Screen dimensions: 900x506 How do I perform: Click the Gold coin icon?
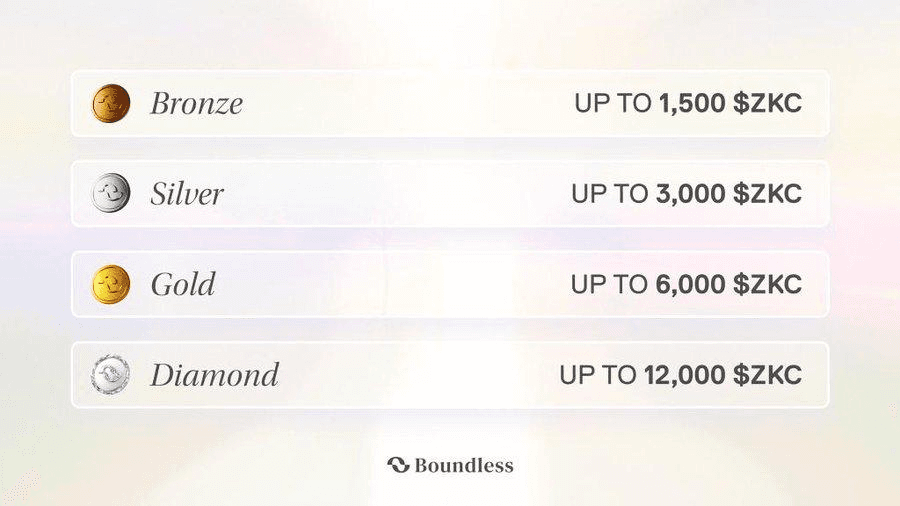pos(111,284)
